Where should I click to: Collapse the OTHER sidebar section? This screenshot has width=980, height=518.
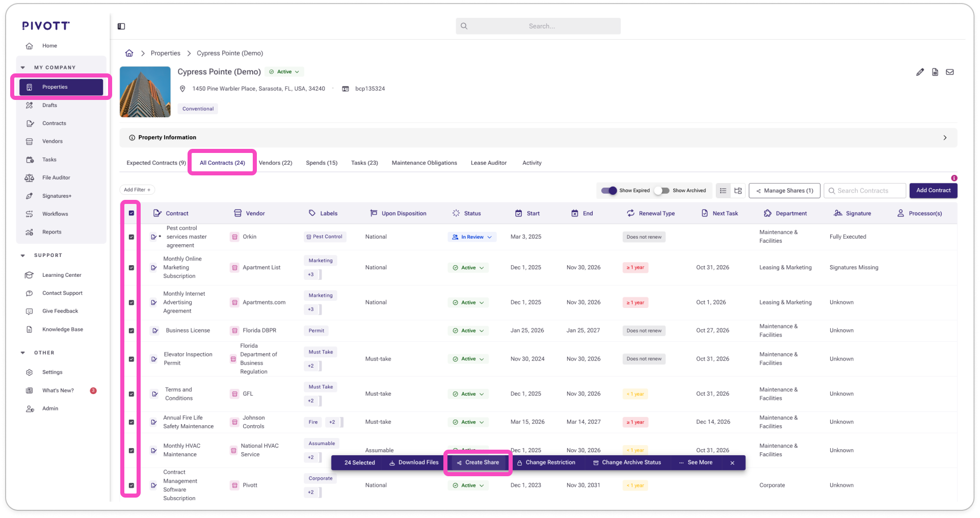(23, 353)
